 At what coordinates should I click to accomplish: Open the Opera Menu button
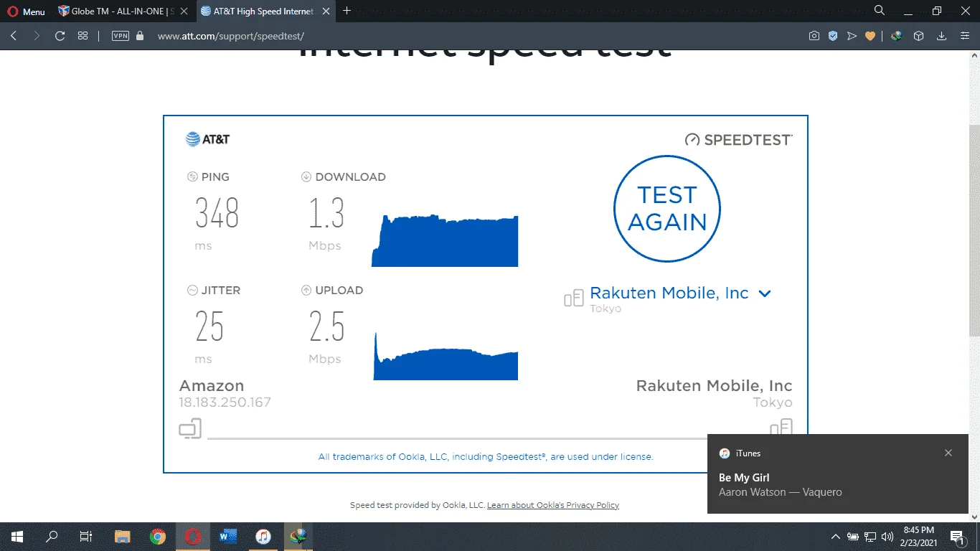point(26,11)
